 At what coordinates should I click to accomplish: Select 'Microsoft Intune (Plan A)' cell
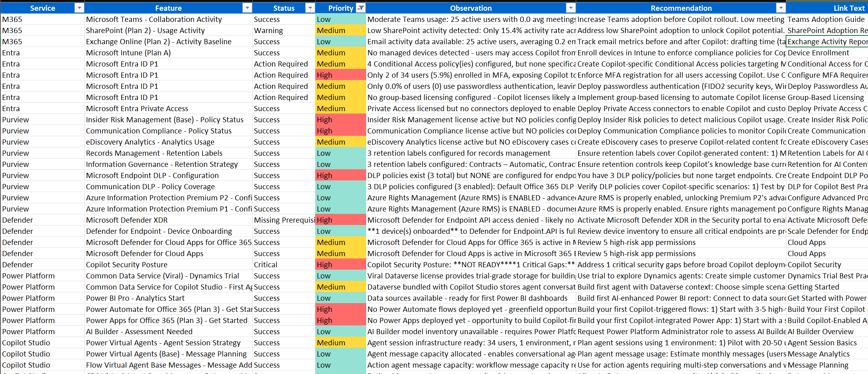[x=168, y=53]
